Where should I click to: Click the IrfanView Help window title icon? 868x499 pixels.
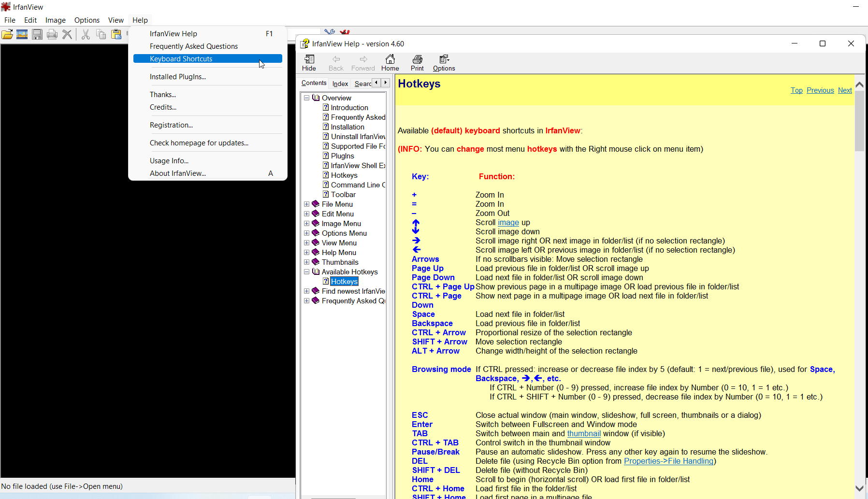[304, 43]
